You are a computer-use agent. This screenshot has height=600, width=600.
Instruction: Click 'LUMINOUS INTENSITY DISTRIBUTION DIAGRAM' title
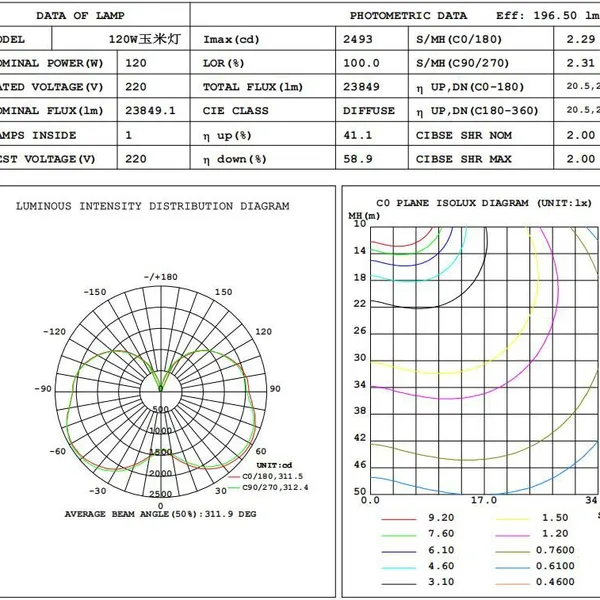[x=153, y=206]
